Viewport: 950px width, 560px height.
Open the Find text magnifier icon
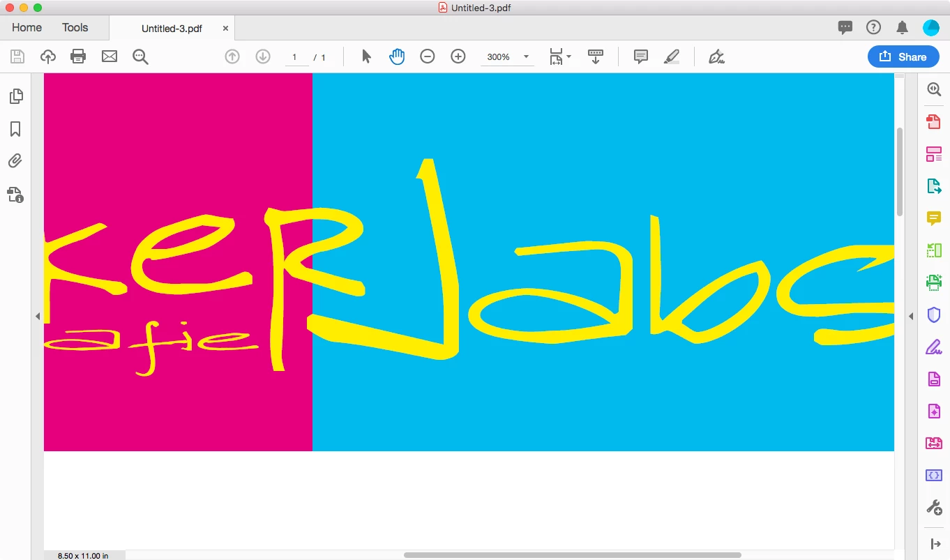click(x=140, y=56)
